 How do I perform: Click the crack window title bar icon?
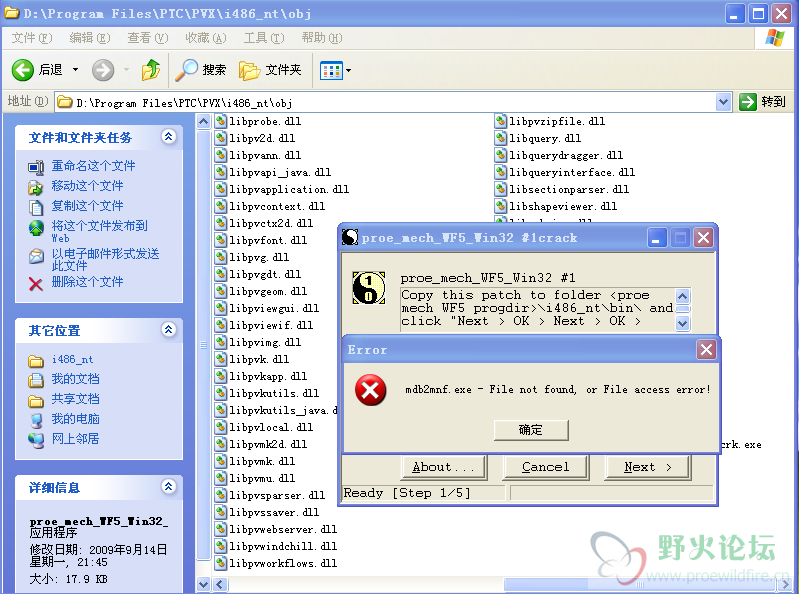[350, 237]
